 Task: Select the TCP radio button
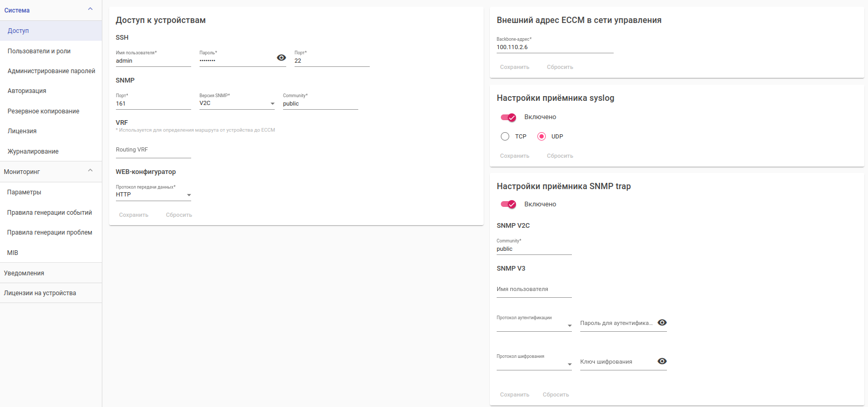(505, 136)
